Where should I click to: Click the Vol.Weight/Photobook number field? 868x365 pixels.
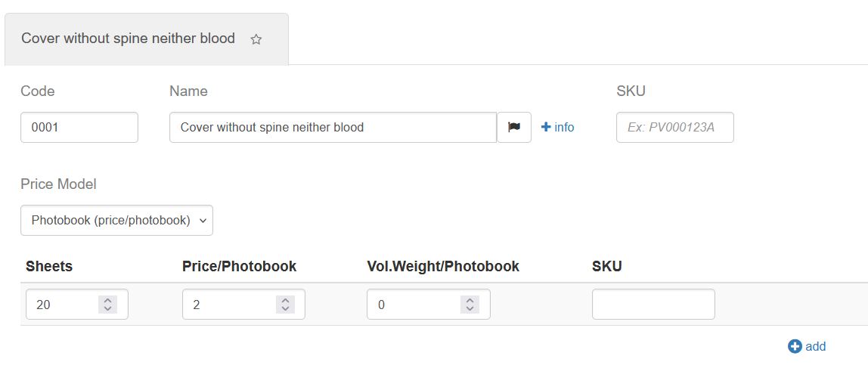tap(412, 305)
